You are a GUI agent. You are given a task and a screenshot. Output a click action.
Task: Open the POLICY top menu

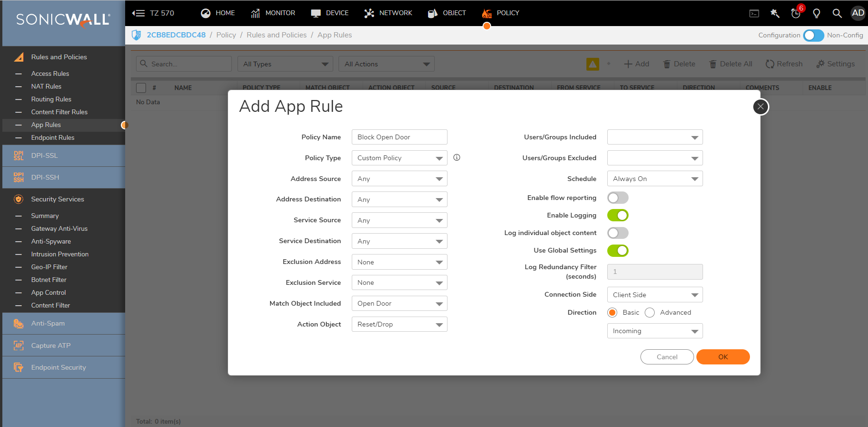point(501,13)
